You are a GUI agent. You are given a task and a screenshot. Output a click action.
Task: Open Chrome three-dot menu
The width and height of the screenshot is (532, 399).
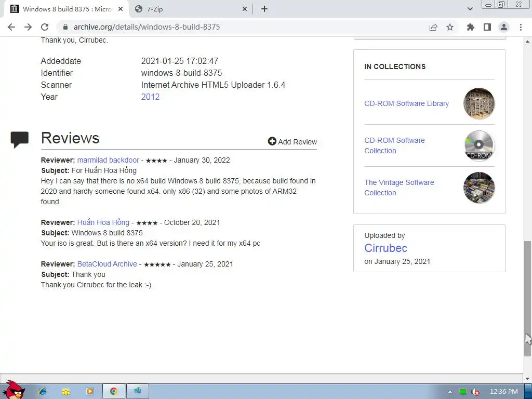coord(521,27)
